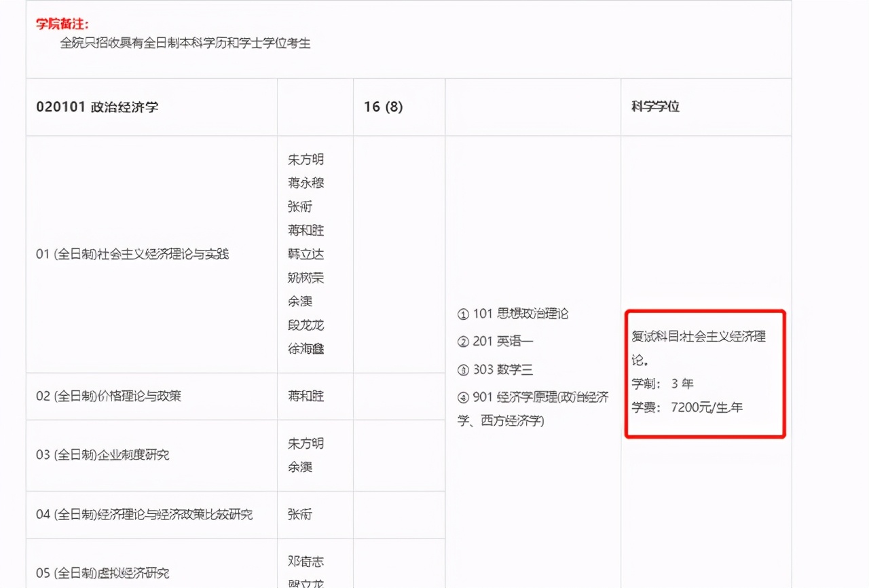Select the "科学学位" cell
869x588 pixels.
[655, 107]
